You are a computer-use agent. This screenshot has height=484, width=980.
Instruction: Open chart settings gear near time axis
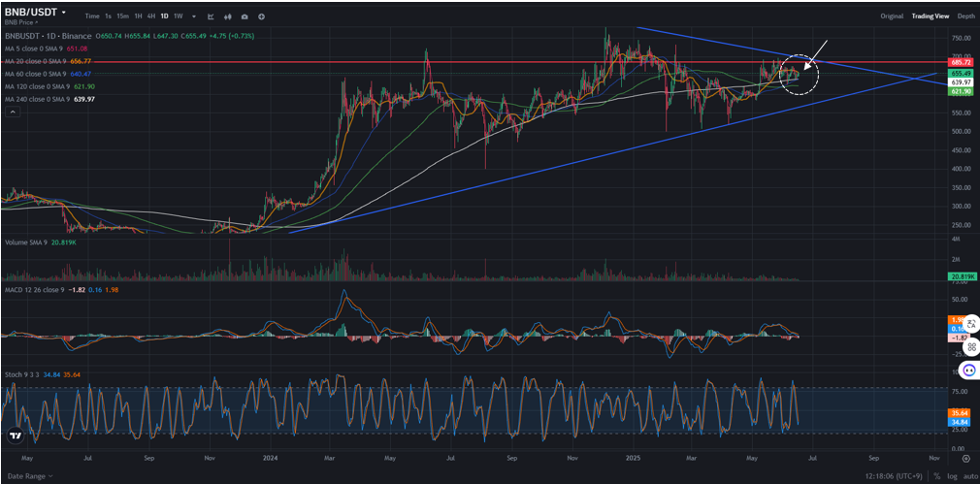(x=965, y=459)
